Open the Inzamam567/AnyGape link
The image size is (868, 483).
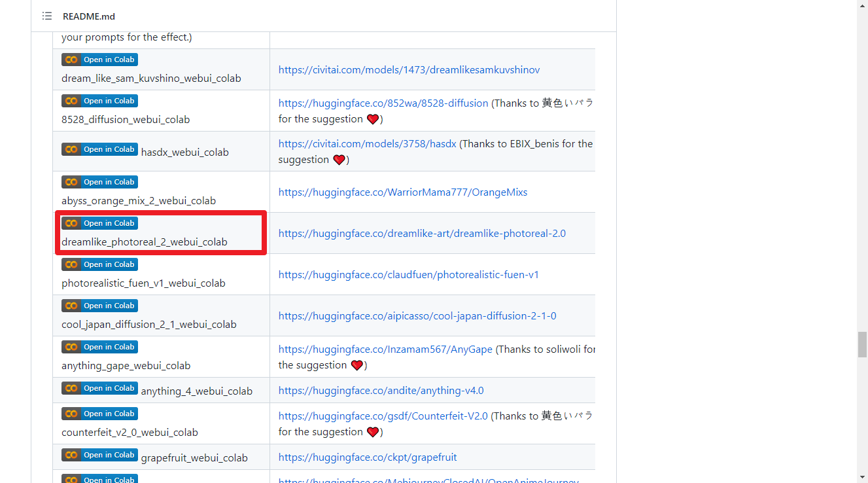tap(385, 349)
